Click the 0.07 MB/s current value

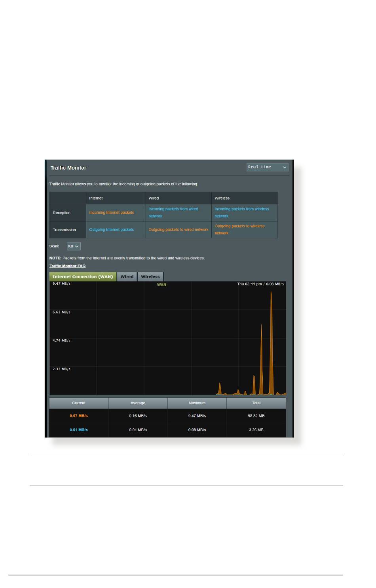[79, 416]
